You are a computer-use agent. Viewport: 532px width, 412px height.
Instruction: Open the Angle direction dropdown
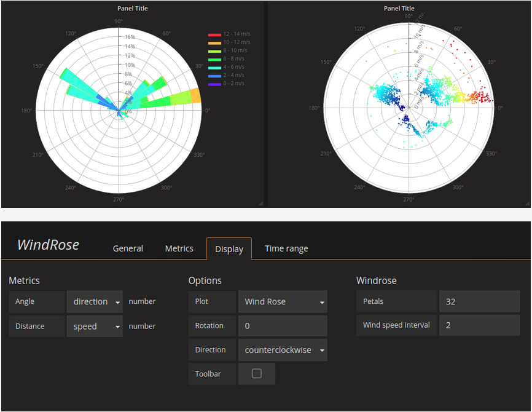95,301
